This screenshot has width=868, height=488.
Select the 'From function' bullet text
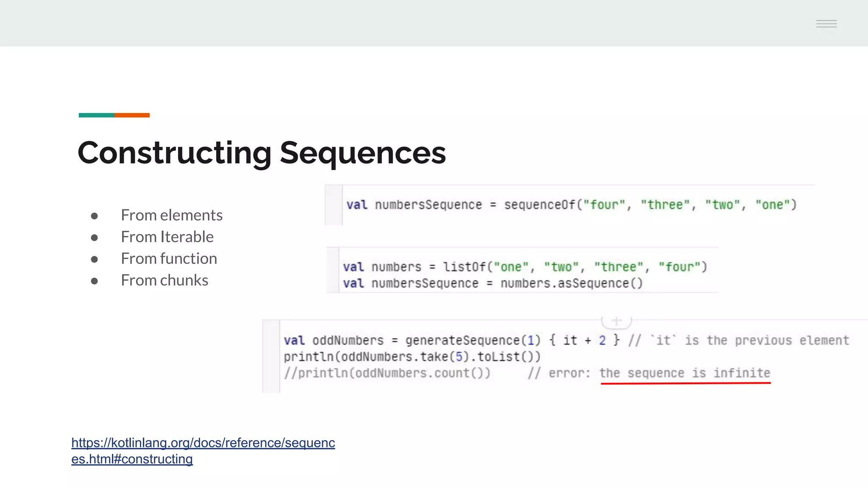(x=169, y=258)
